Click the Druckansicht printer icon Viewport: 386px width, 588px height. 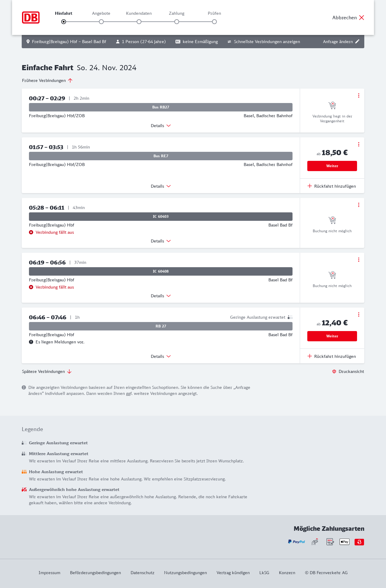click(334, 371)
